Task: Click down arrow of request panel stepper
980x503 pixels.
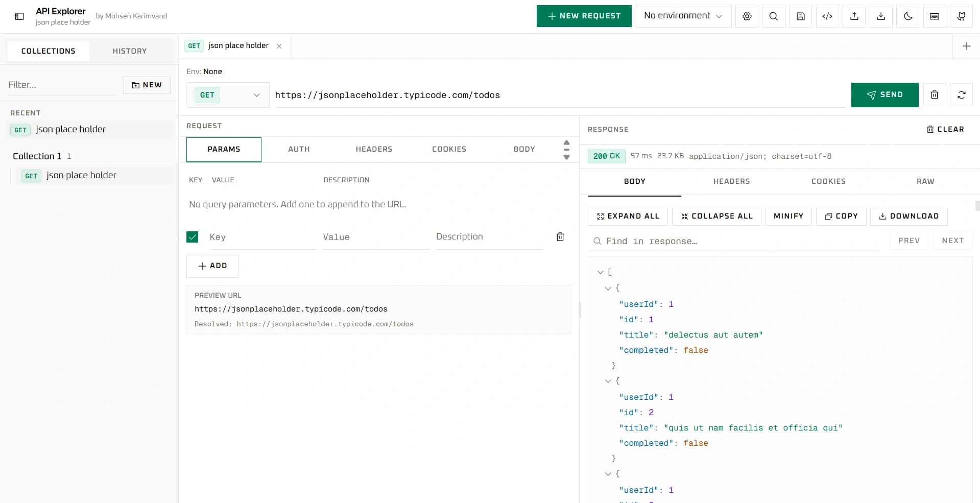Action: point(566,157)
